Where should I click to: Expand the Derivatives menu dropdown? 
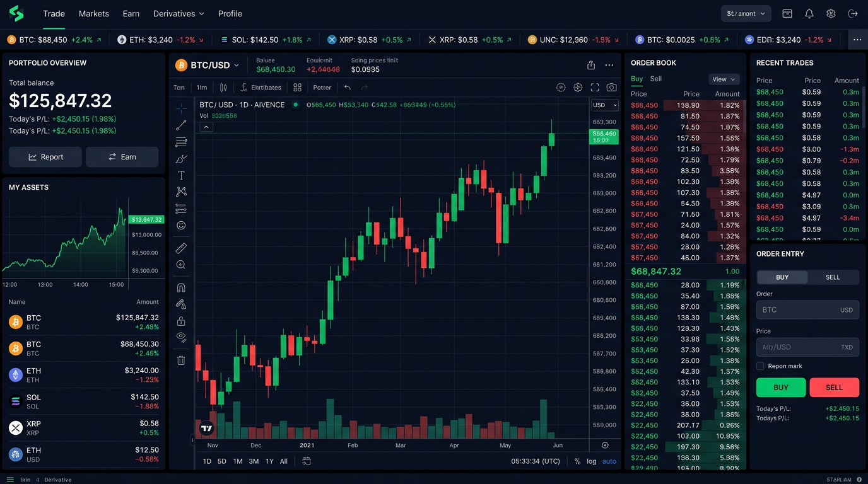click(180, 13)
